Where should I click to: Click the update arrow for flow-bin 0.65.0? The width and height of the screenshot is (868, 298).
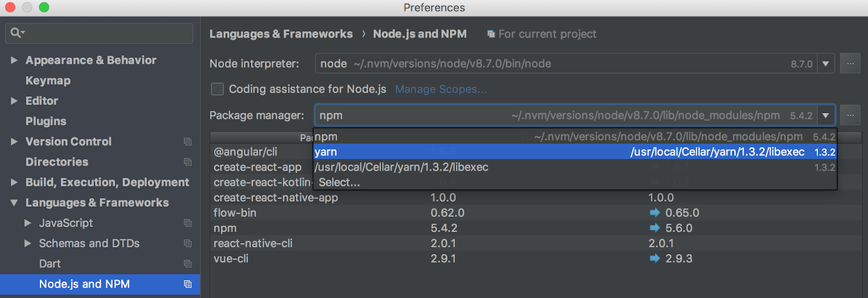click(655, 213)
